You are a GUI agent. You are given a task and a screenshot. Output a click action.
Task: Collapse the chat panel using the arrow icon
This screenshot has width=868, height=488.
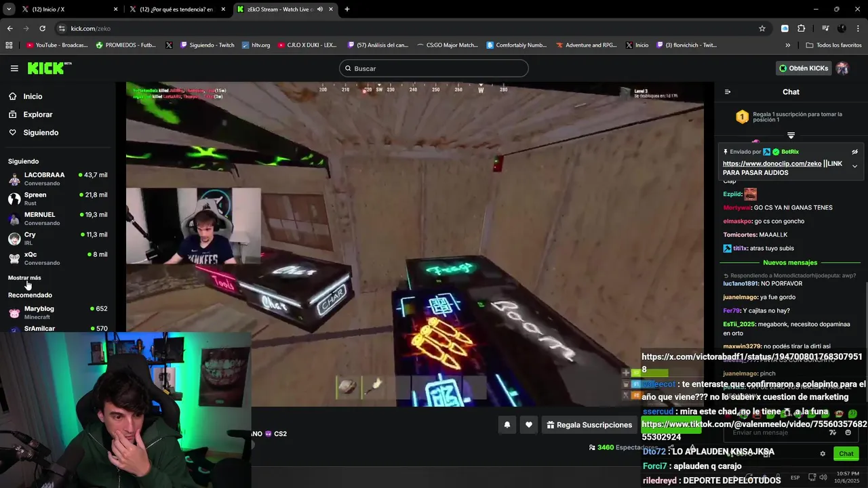coord(728,92)
